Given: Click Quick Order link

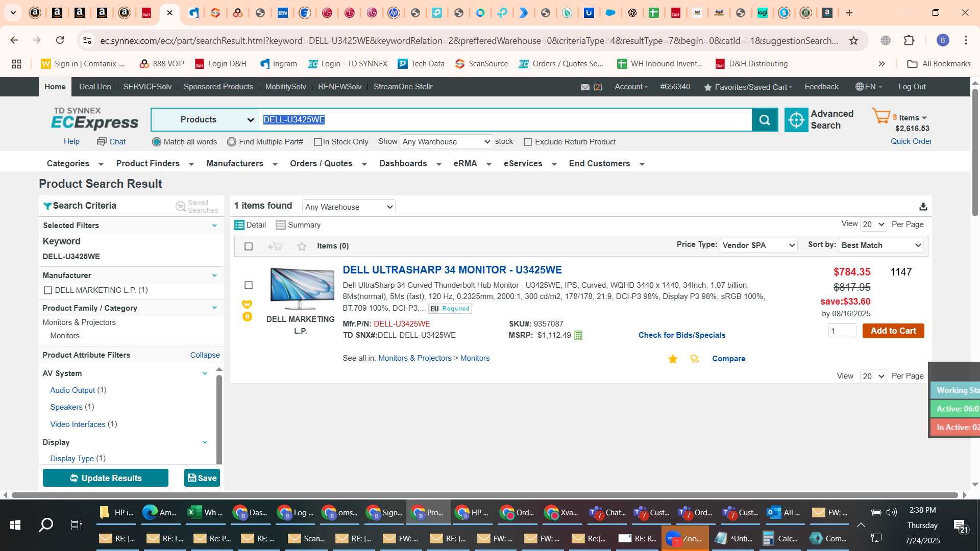Looking at the screenshot, I should tap(911, 142).
